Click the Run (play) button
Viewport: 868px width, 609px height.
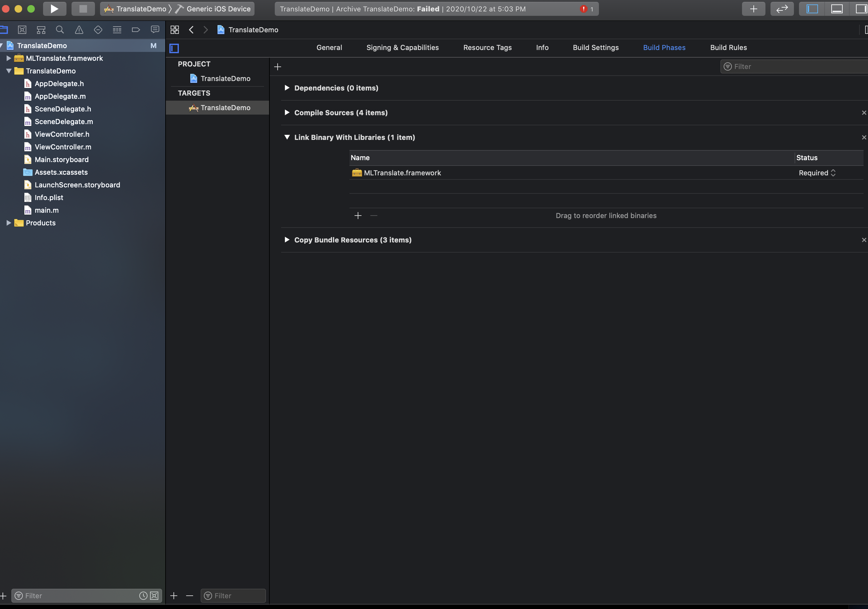point(54,9)
